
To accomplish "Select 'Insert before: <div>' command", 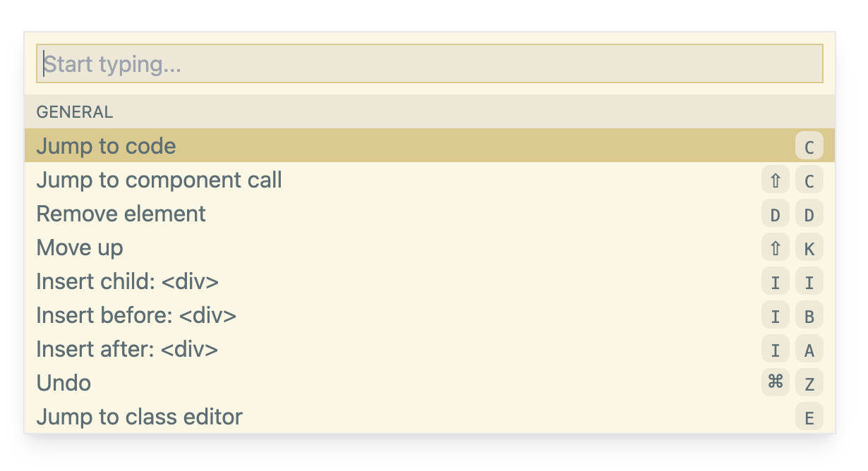I will coord(136,315).
